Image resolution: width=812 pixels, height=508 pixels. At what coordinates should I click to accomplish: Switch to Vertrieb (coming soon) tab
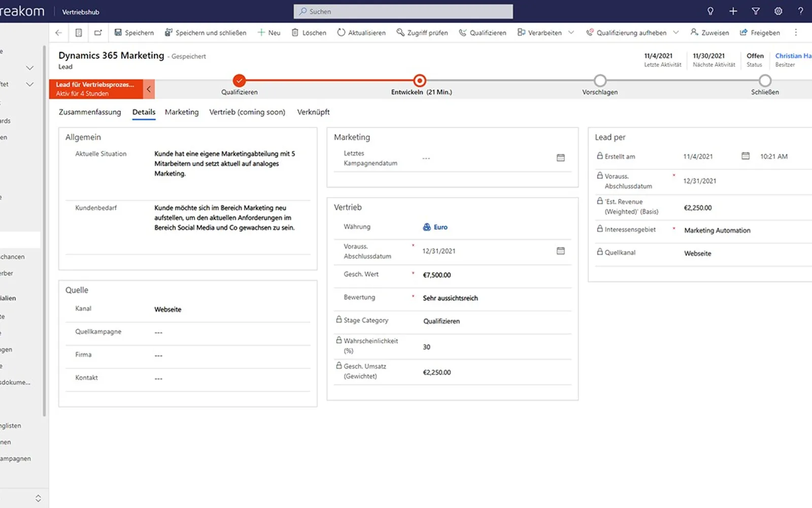[x=247, y=112]
